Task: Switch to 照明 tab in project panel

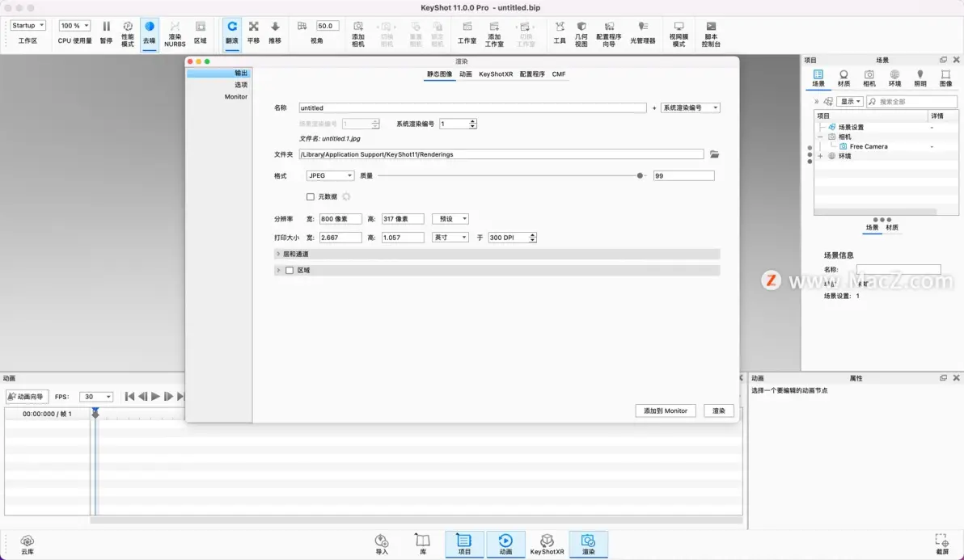Action: [920, 78]
